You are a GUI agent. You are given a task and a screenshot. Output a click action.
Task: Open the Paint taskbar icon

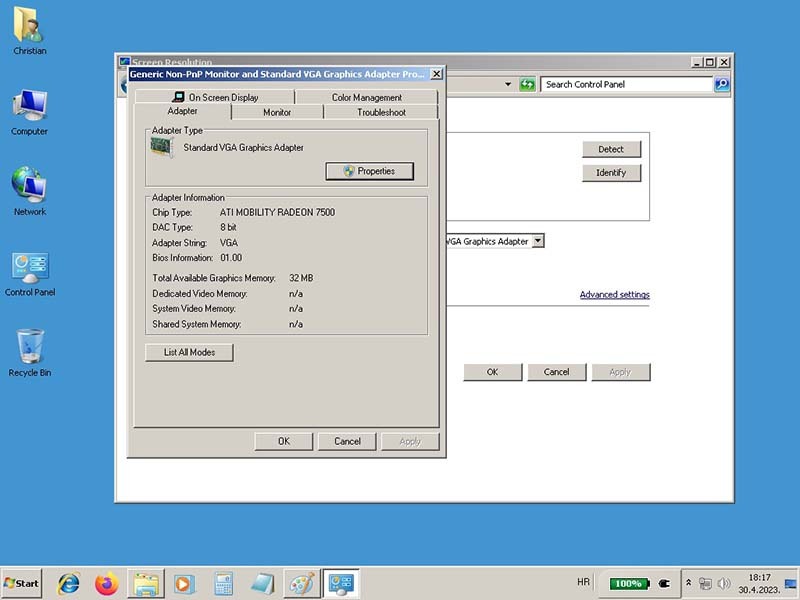click(x=300, y=583)
